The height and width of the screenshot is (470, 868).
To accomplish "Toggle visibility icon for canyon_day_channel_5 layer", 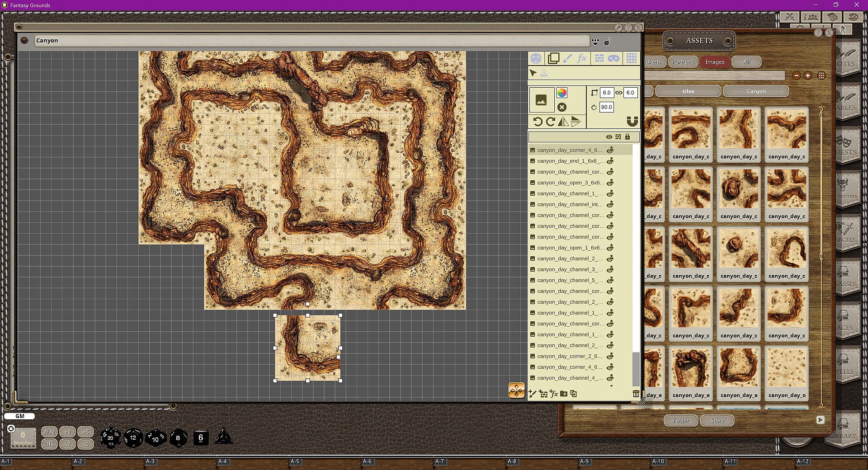I will [x=610, y=280].
